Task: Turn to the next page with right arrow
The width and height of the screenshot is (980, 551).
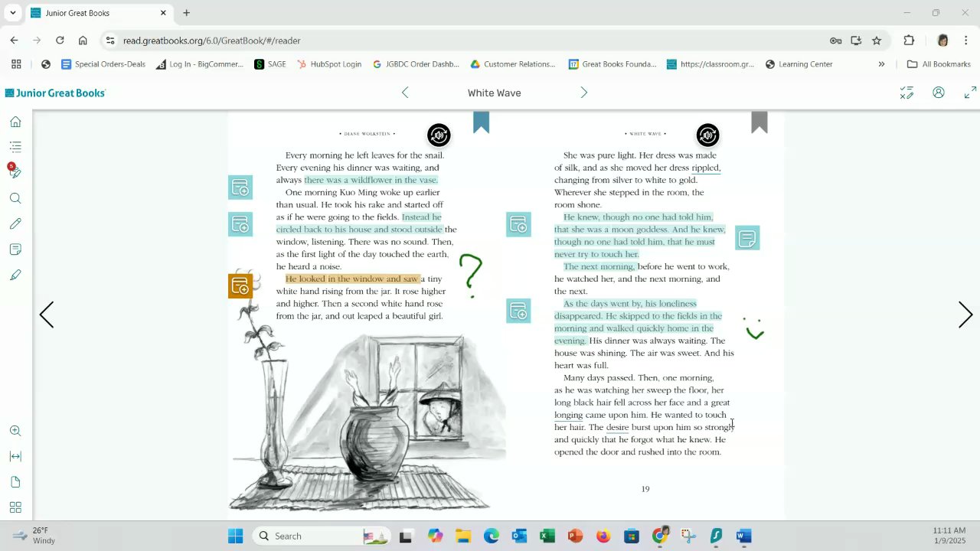Action: click(x=965, y=315)
